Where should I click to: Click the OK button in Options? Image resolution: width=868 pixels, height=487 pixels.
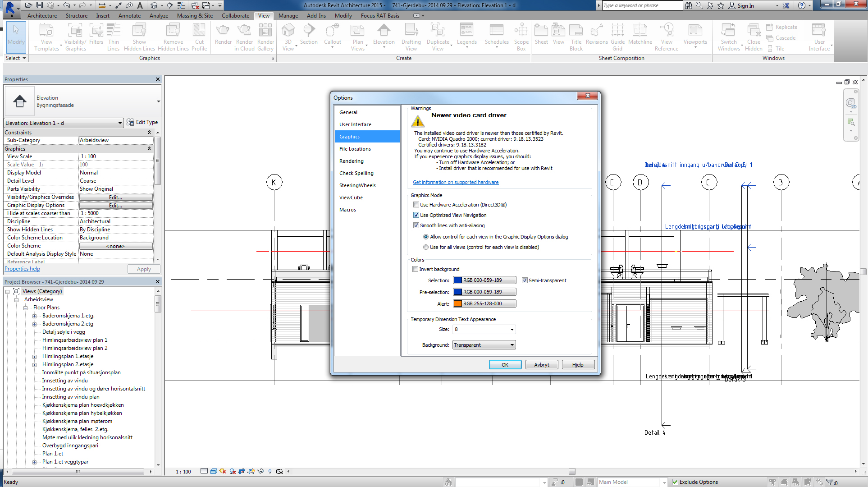tap(505, 365)
